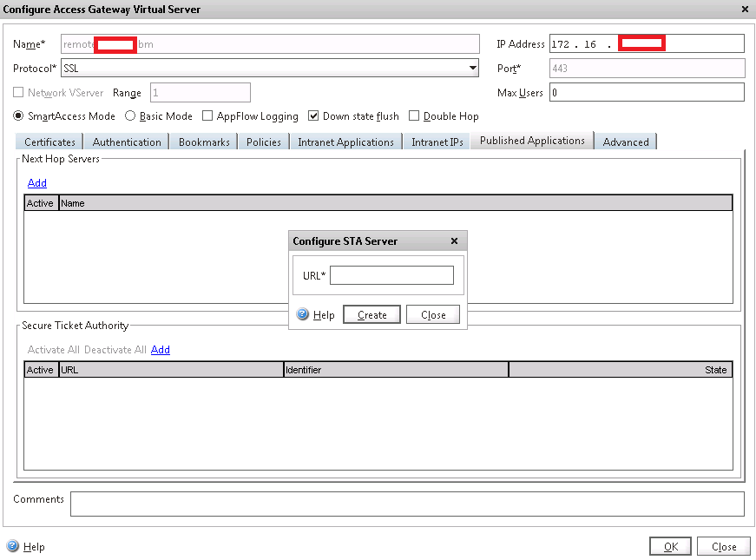Go to the Intranet IPs tab
This screenshot has height=560, width=756.
point(437,142)
